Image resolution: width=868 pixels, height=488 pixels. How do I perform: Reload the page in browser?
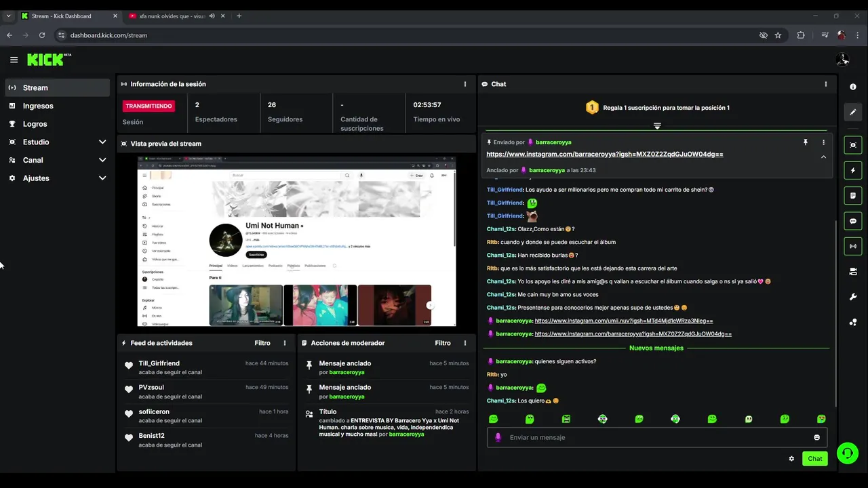click(x=42, y=35)
